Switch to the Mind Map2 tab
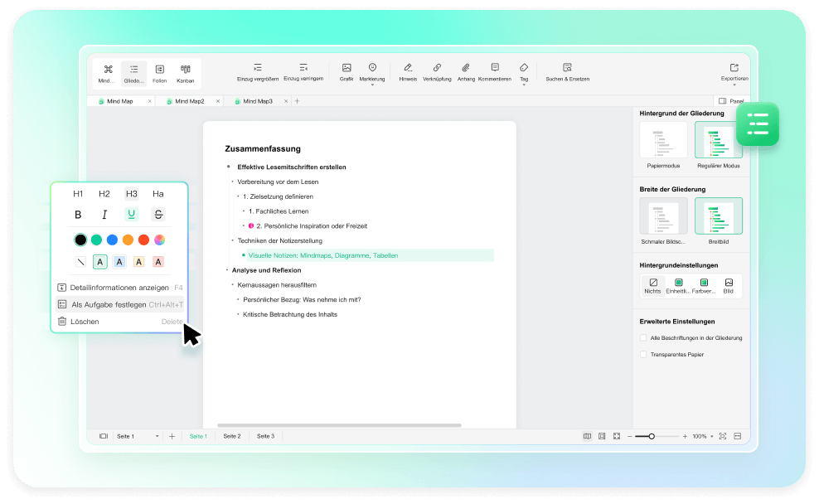This screenshot has width=819, height=504. pyautogui.click(x=190, y=101)
